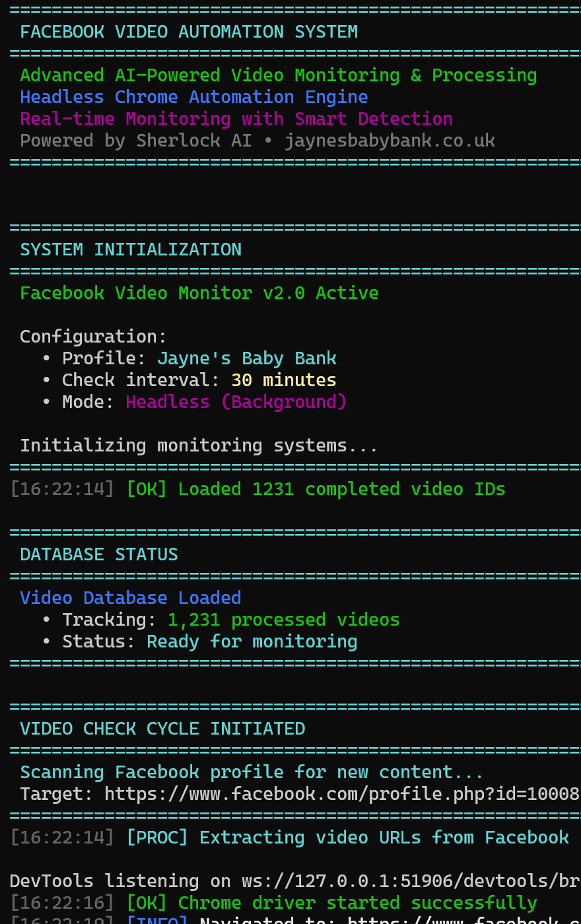Click the 'jaynesbabybank.co.uk' domain text

(390, 141)
